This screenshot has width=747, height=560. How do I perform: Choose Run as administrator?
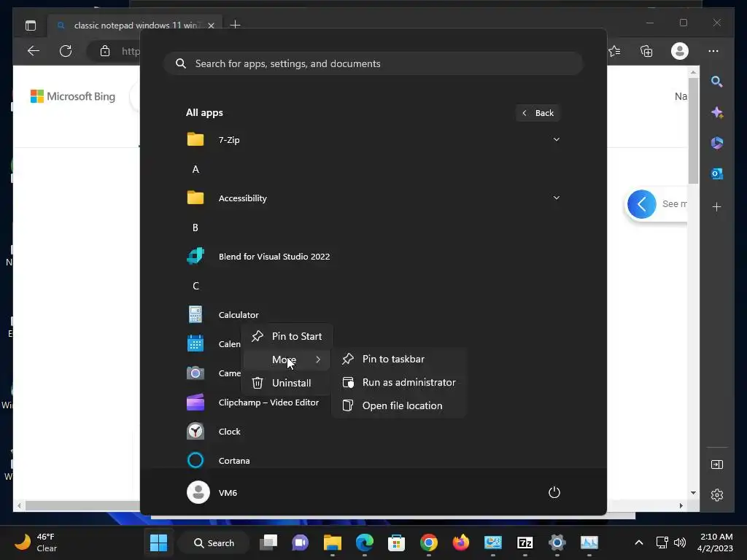point(399,382)
